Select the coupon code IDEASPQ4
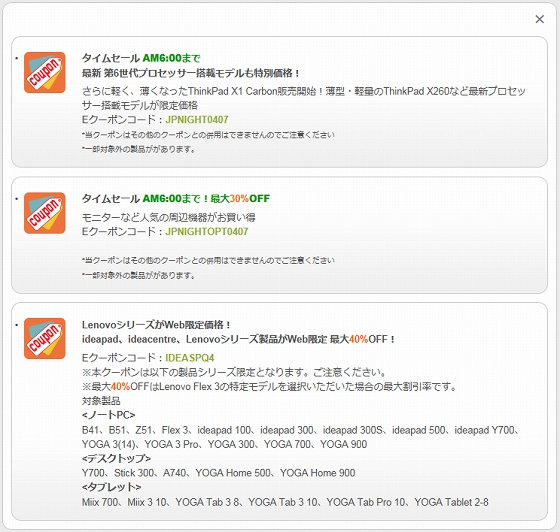 190,358
